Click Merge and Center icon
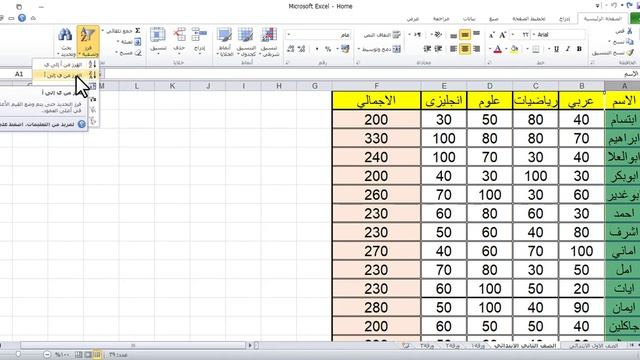640x360 pixels. [x=396, y=49]
